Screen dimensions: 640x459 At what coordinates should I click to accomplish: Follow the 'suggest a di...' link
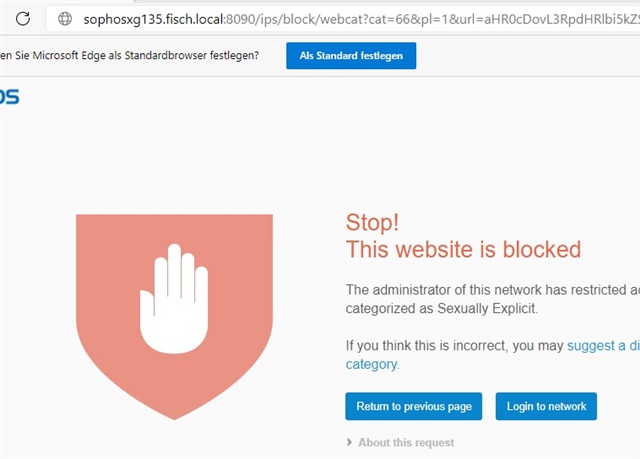pyautogui.click(x=603, y=346)
